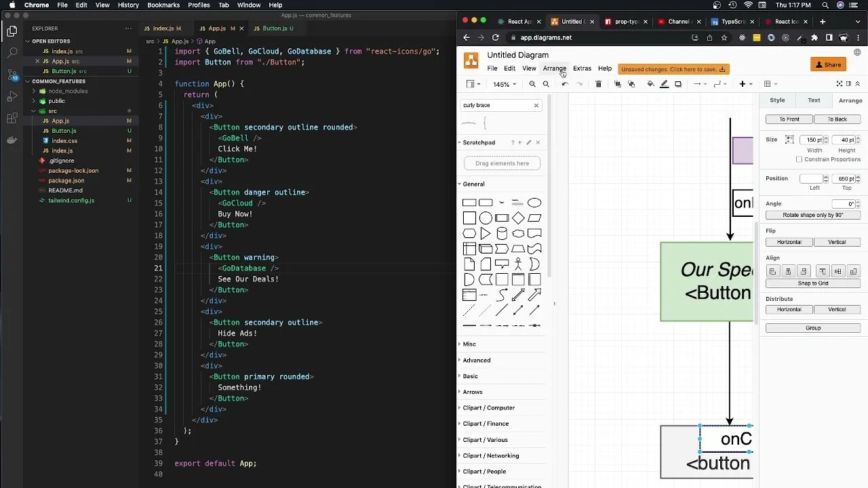Open the Run and Debug activity icon
The image size is (868, 488).
tap(12, 96)
